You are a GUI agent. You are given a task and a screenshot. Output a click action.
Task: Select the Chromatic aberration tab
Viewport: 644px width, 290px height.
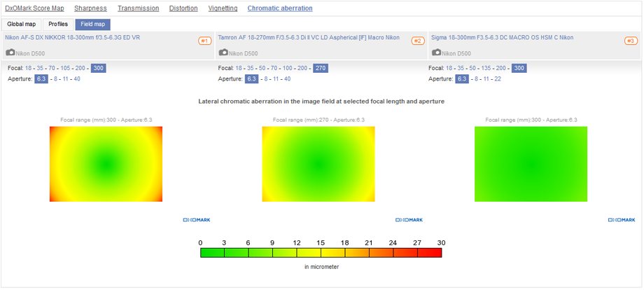pyautogui.click(x=280, y=8)
